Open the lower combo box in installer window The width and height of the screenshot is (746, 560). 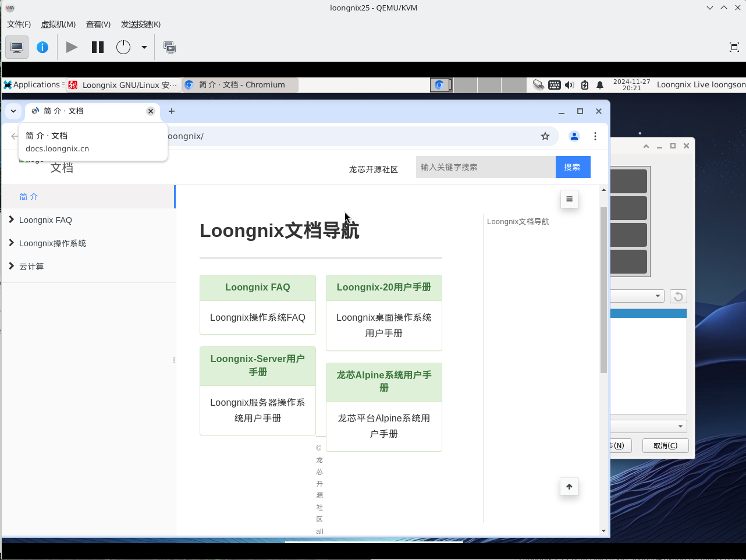[x=648, y=427]
